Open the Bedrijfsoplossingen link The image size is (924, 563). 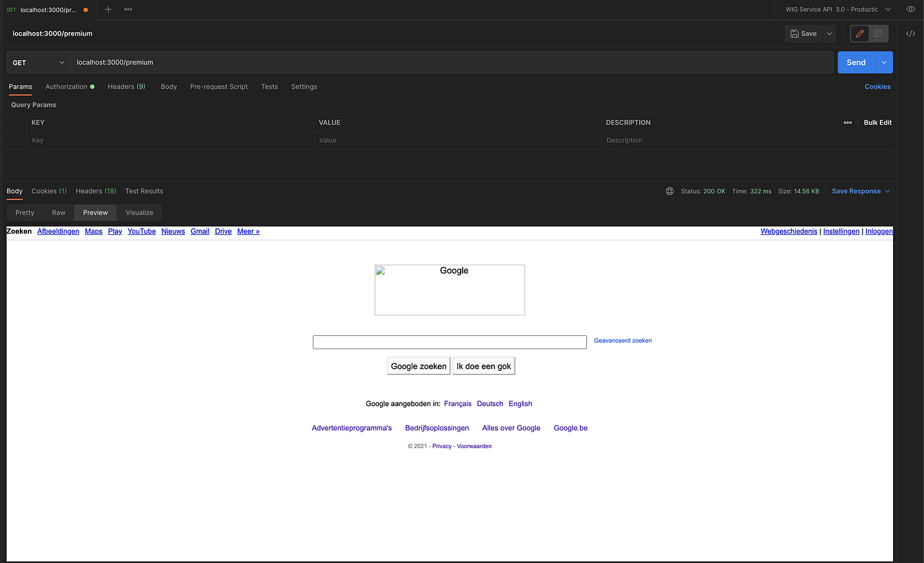click(x=437, y=428)
